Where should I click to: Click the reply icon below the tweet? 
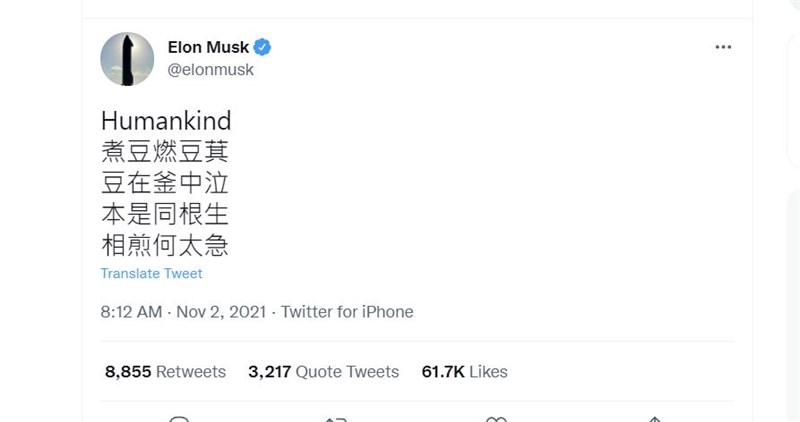coord(179,418)
